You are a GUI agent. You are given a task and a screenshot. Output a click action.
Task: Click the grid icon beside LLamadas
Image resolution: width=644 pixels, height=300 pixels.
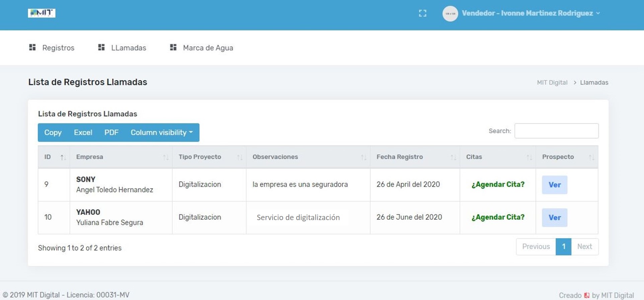[101, 47]
